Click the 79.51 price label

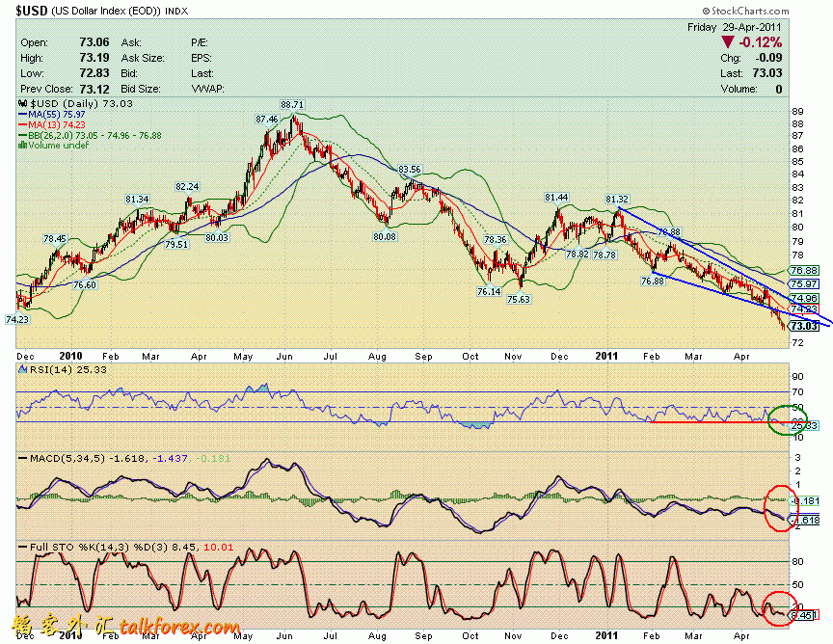[x=176, y=245]
